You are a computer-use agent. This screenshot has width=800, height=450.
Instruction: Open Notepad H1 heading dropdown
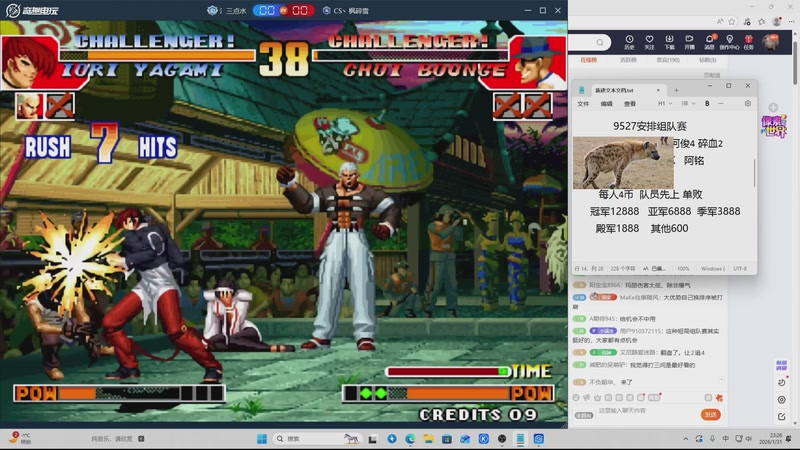pyautogui.click(x=664, y=104)
